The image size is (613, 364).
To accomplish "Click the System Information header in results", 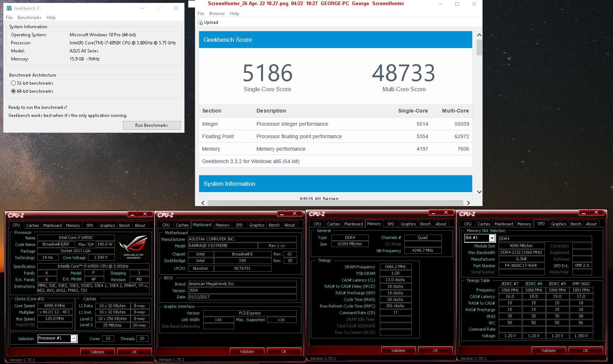I will pos(335,184).
